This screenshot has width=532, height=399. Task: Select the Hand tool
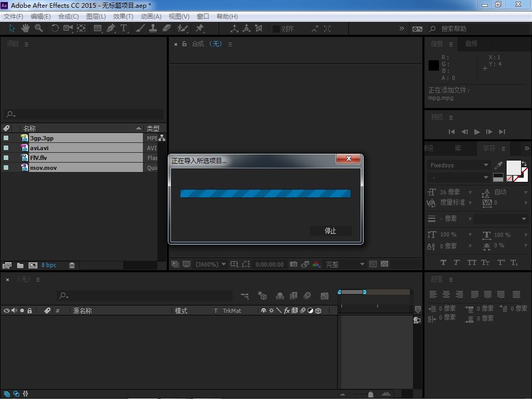pos(25,29)
